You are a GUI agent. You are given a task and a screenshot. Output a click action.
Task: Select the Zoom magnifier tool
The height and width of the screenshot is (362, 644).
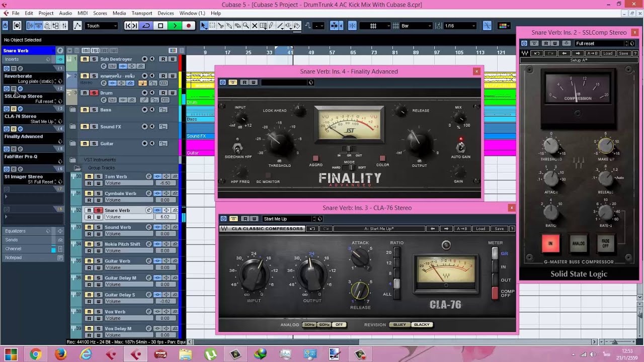[x=246, y=26]
